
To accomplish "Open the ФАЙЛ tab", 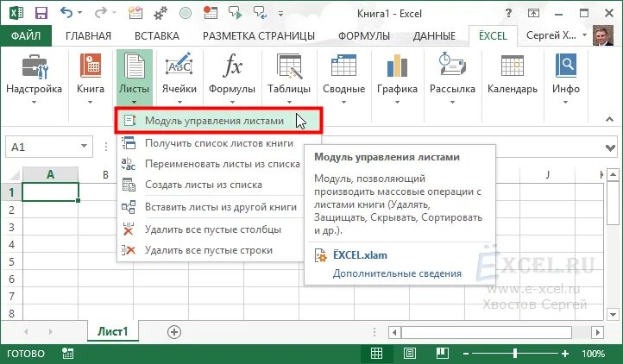I will [26, 35].
